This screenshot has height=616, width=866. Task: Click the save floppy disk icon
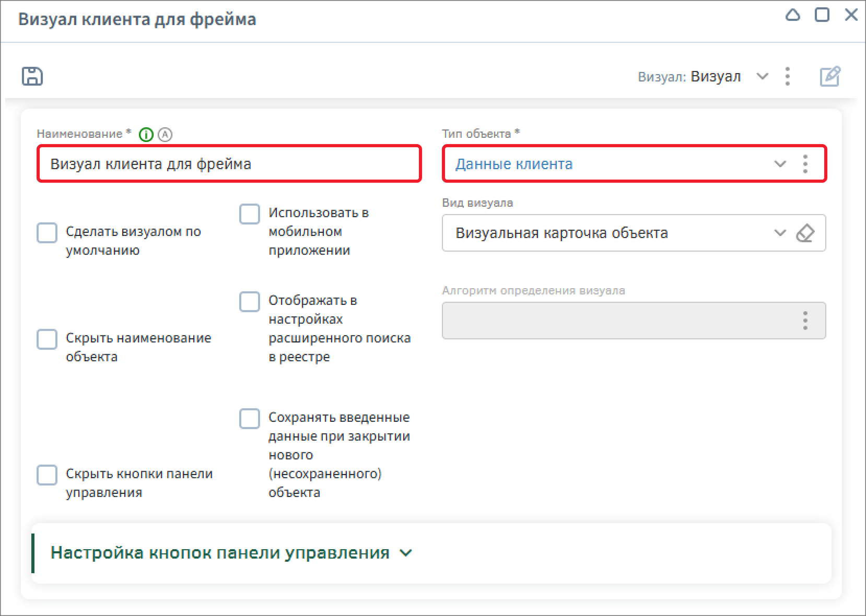point(32,76)
